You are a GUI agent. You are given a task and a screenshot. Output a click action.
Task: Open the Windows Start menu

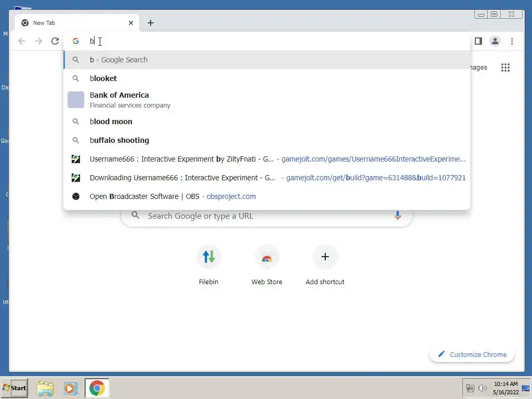[x=14, y=388]
